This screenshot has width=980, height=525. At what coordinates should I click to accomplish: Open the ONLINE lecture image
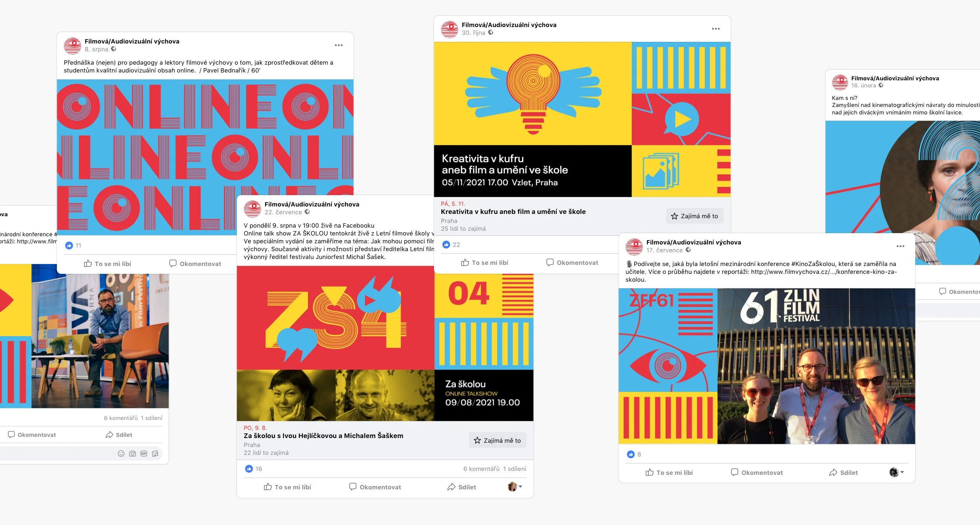tap(205, 157)
